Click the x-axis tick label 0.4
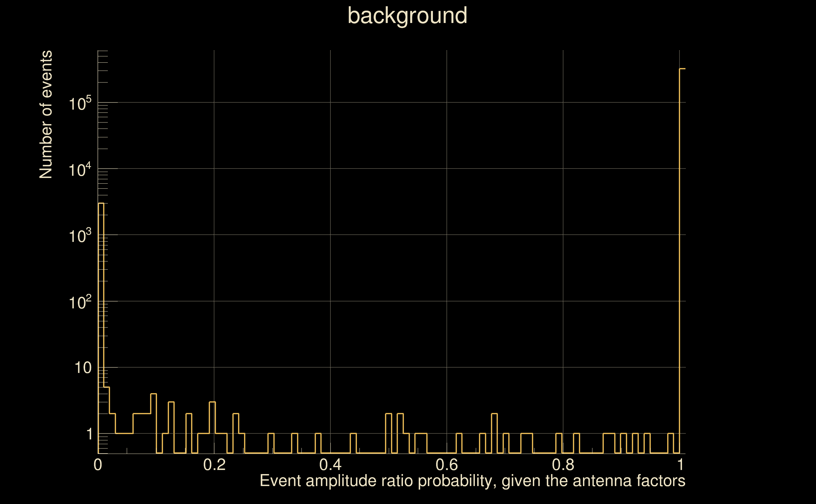Screen dimensions: 816x504 [330, 465]
